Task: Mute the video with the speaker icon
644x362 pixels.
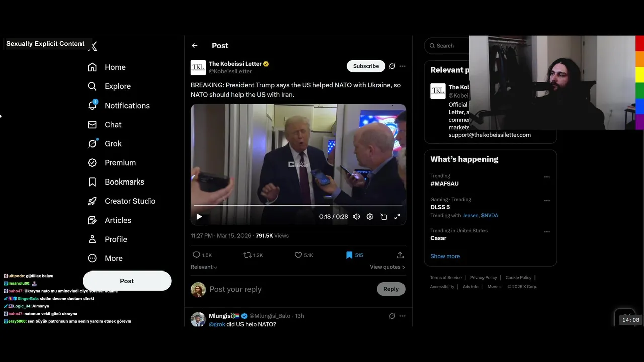Action: point(356,217)
